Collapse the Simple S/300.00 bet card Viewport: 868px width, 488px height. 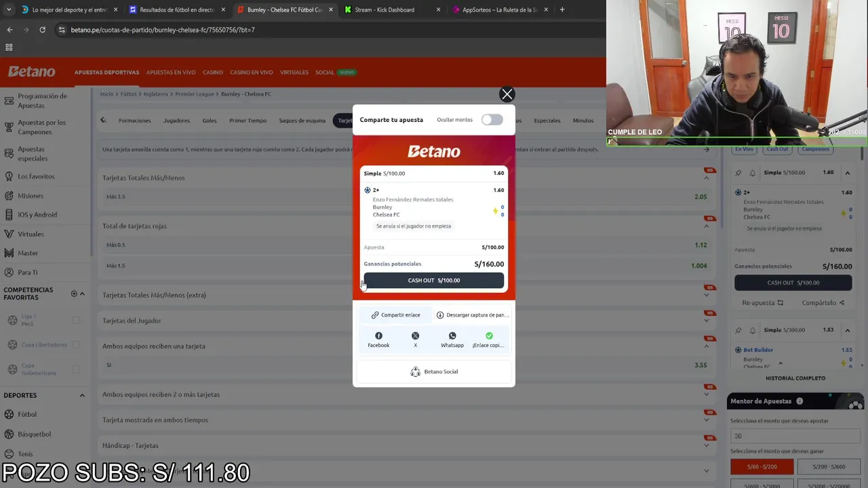pos(847,330)
